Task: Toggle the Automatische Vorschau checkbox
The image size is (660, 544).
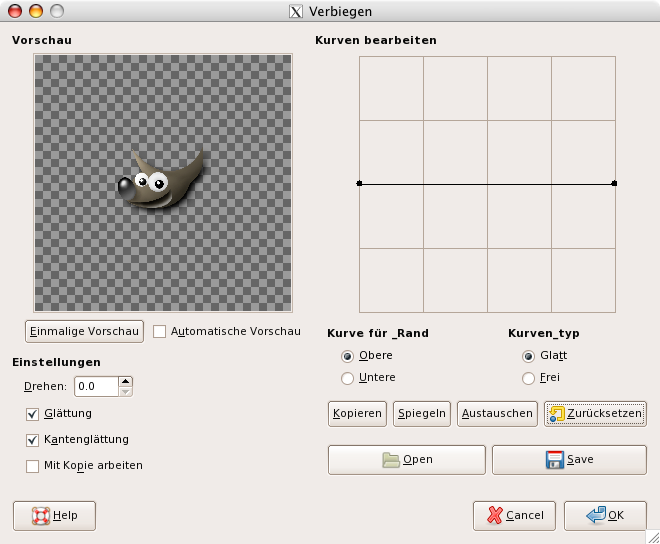Action: tap(160, 331)
